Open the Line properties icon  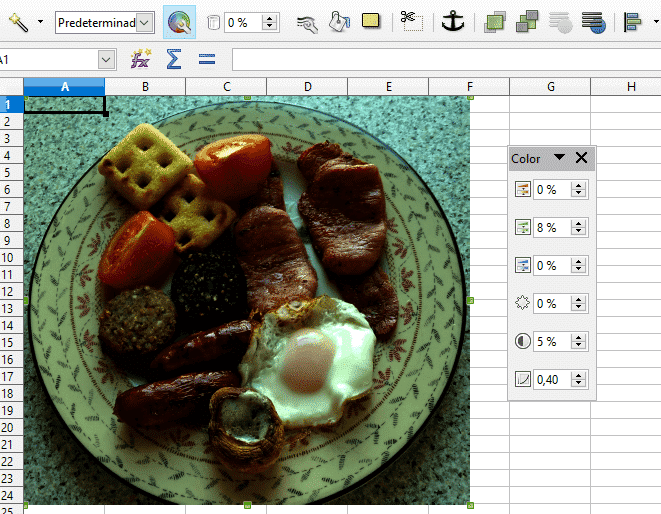(x=307, y=23)
